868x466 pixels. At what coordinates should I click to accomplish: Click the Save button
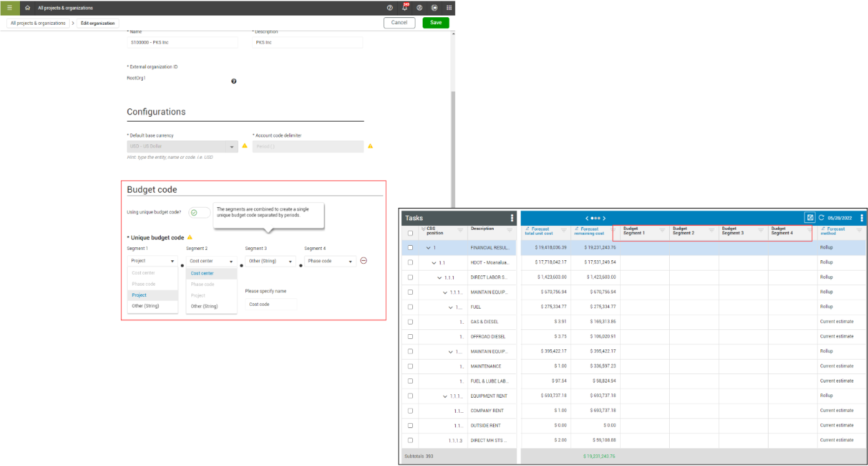coord(436,23)
